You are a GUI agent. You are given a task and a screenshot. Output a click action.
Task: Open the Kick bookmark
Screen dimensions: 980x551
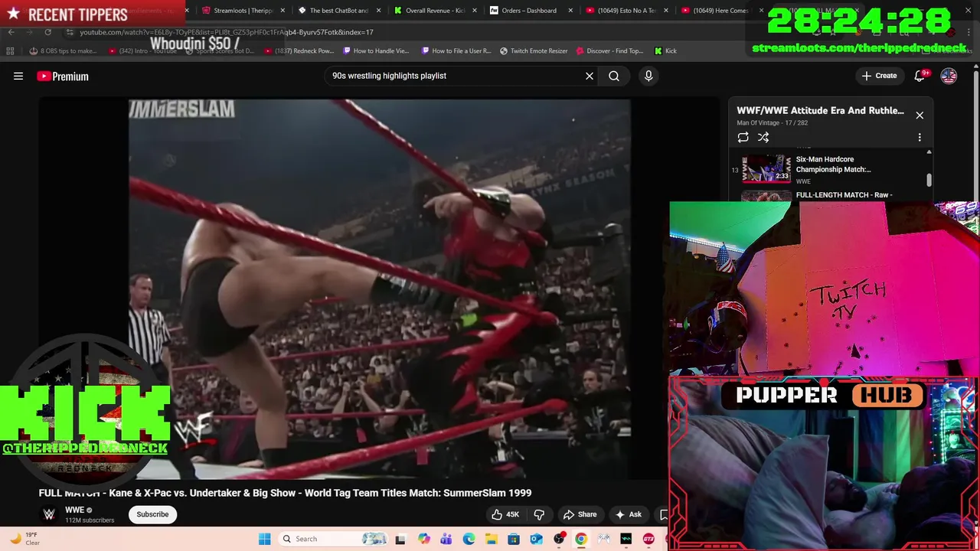665,51
